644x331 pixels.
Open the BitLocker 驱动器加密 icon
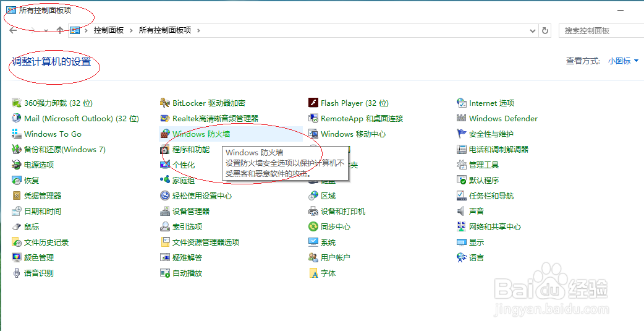click(165, 103)
